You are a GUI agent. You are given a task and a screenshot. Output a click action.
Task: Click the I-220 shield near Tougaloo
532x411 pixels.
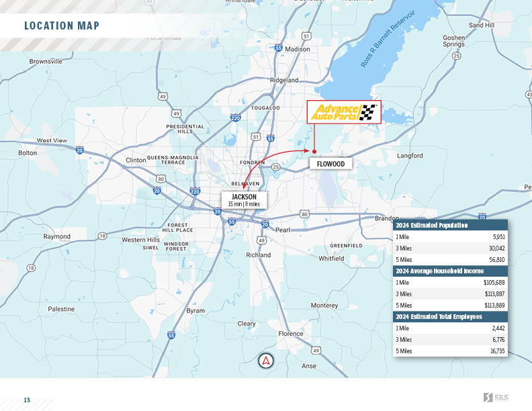pos(236,118)
